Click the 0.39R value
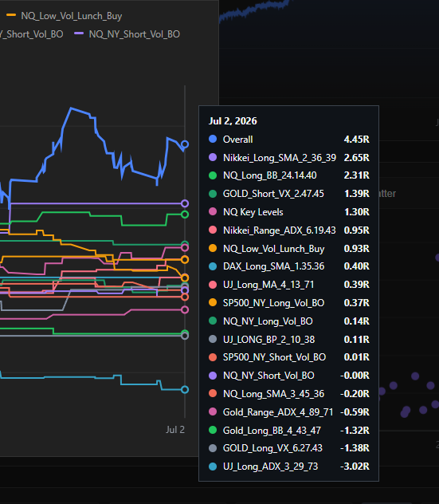The width and height of the screenshot is (439, 504). pos(356,285)
